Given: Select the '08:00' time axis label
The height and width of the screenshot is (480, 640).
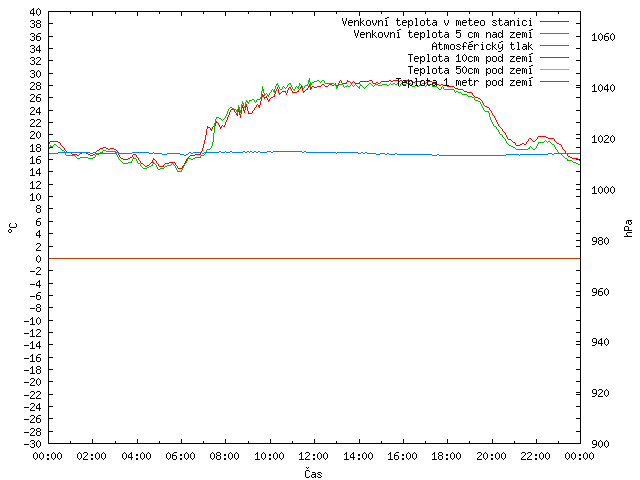Looking at the screenshot, I should (225, 456).
